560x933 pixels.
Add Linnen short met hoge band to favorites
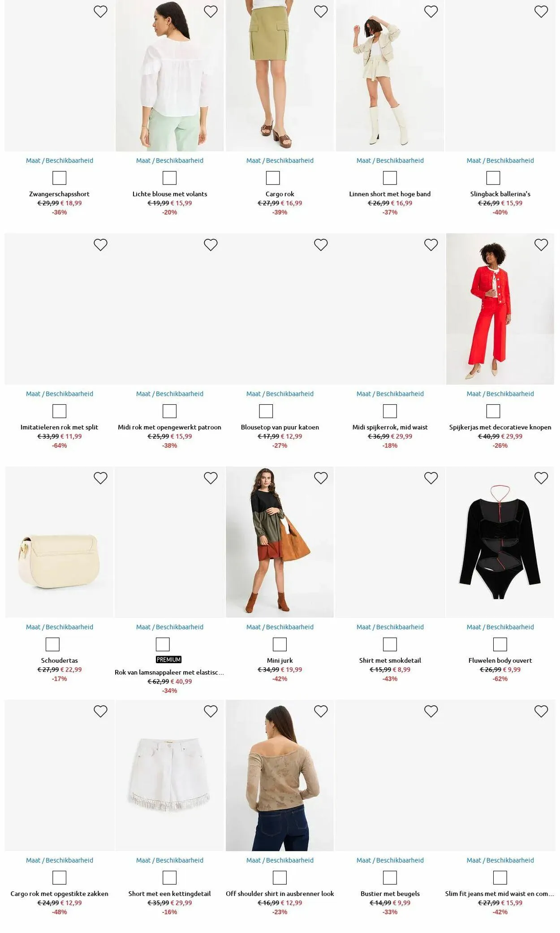click(431, 12)
